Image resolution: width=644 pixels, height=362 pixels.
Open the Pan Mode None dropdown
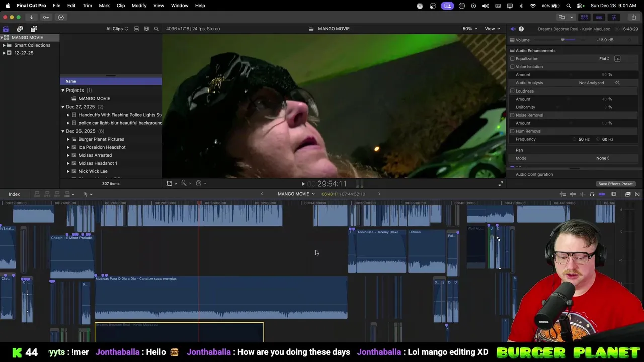(603, 158)
